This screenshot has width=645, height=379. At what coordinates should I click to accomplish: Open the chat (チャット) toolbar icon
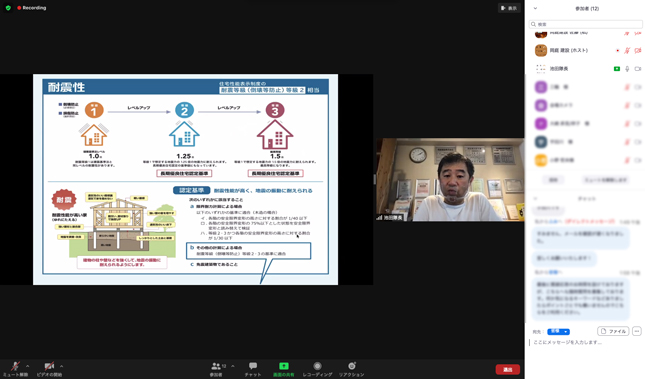253,366
